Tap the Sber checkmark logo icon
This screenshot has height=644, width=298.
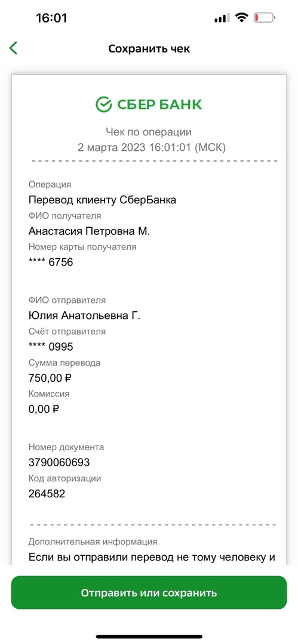click(104, 104)
